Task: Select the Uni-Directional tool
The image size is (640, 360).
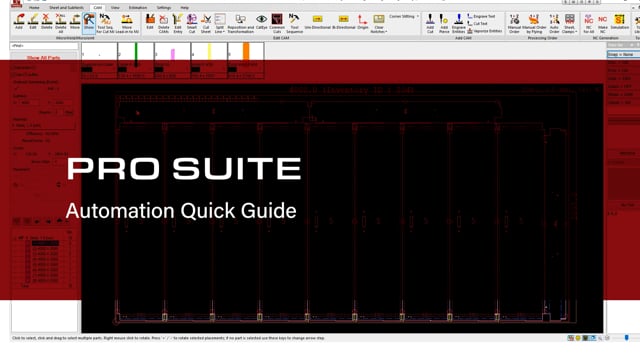Action: click(318, 21)
